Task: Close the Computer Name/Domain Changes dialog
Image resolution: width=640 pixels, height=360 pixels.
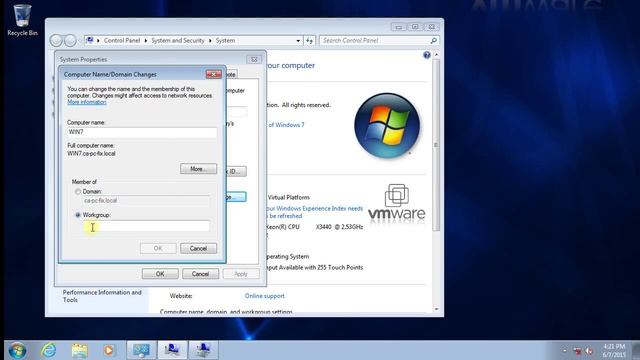Action: pyautogui.click(x=213, y=74)
